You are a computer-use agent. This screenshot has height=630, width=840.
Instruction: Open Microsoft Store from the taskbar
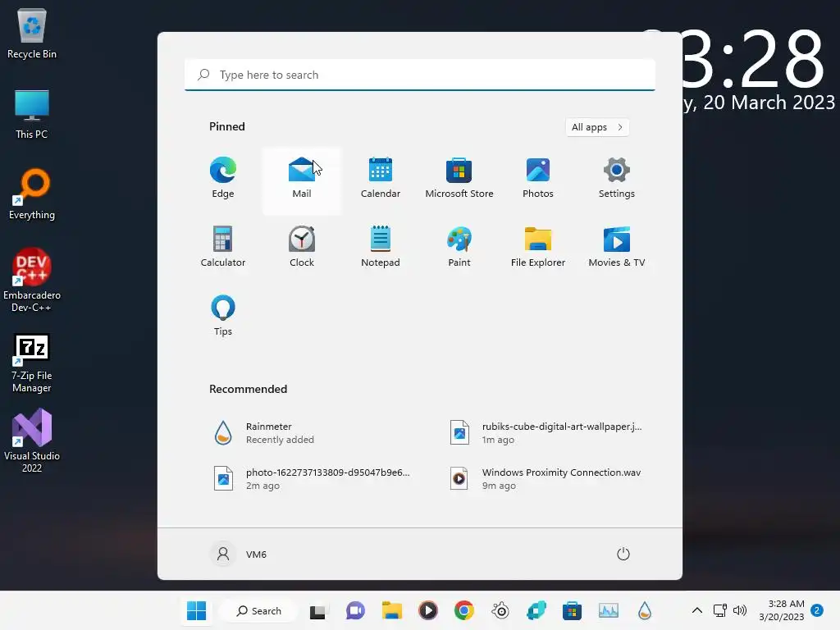tap(572, 610)
